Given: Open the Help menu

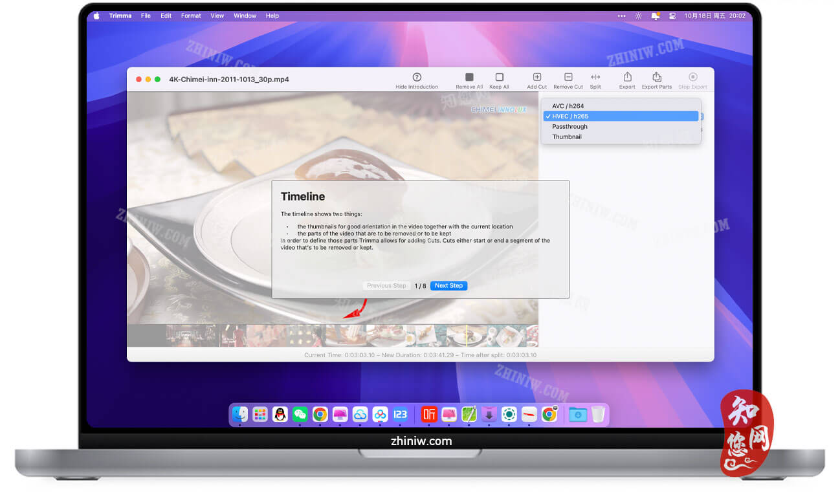Looking at the screenshot, I should pyautogui.click(x=272, y=16).
